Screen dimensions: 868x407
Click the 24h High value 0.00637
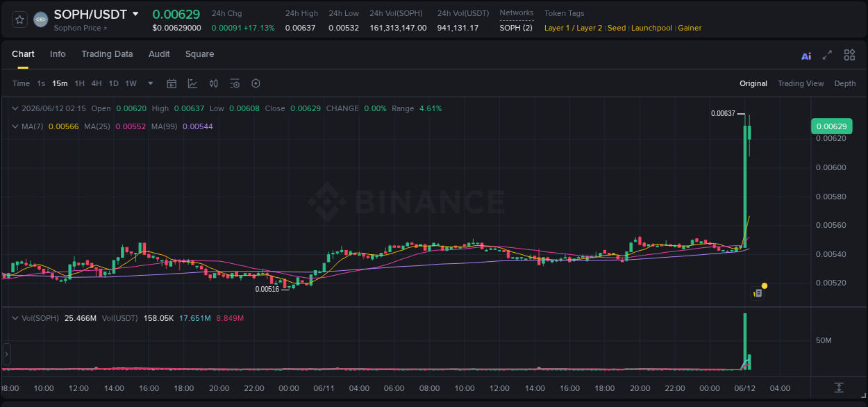click(x=301, y=28)
